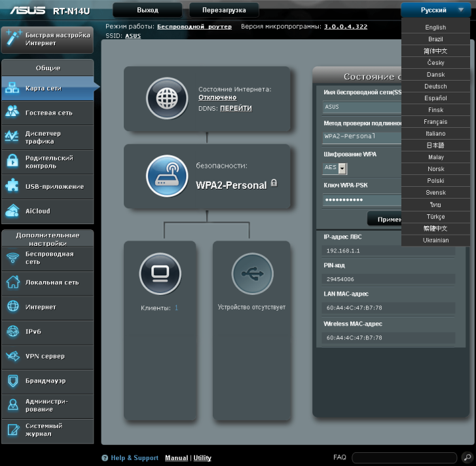This screenshot has width=476, height=466.
Task: Click the ASUS logo
Action: 27,10
